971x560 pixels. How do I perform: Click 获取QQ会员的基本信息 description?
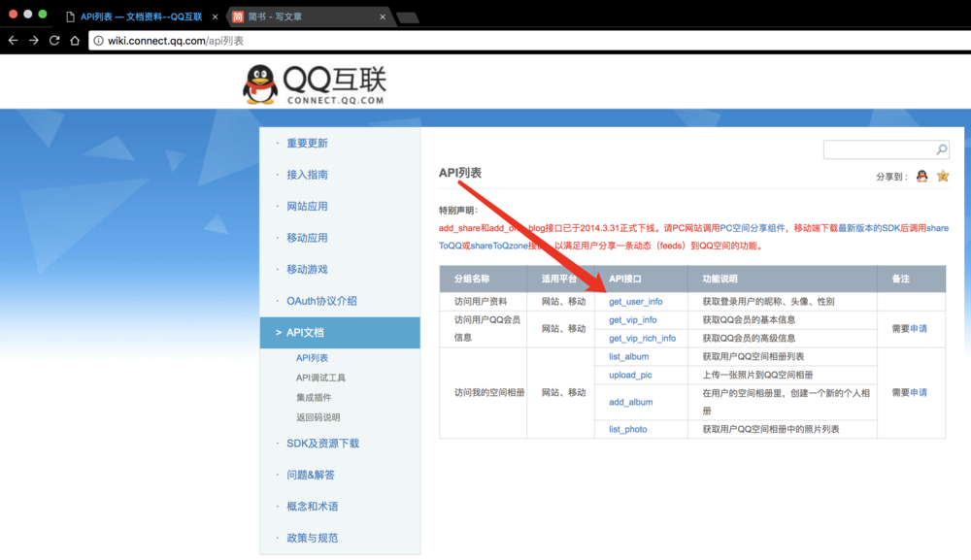(x=749, y=320)
